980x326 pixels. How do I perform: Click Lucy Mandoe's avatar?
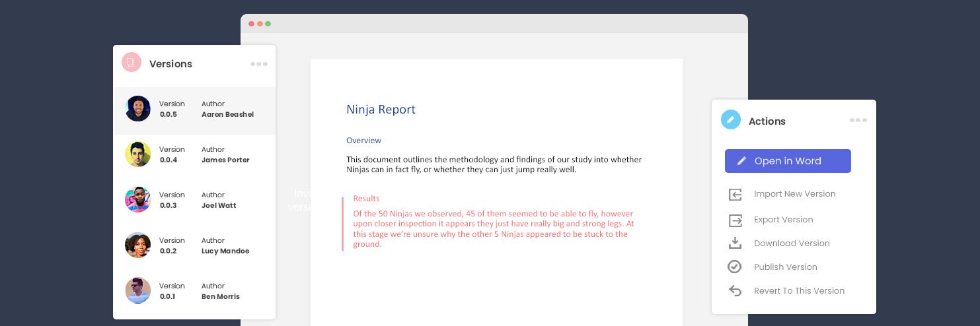pyautogui.click(x=138, y=245)
